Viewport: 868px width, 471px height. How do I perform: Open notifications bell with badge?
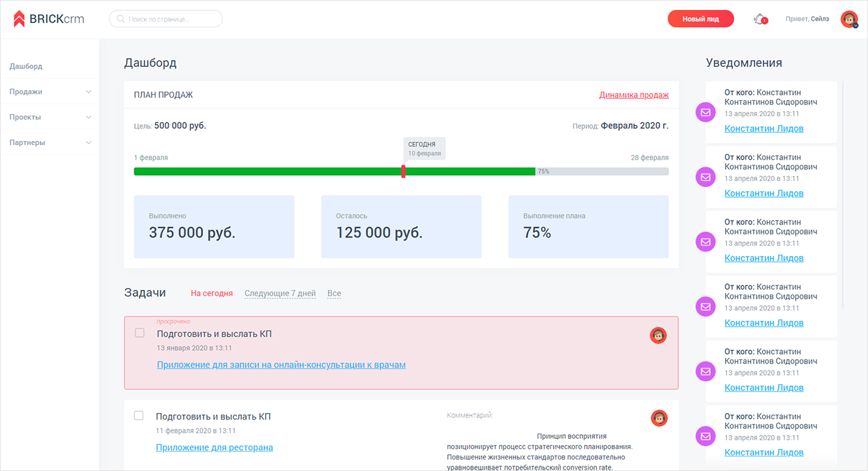click(761, 19)
